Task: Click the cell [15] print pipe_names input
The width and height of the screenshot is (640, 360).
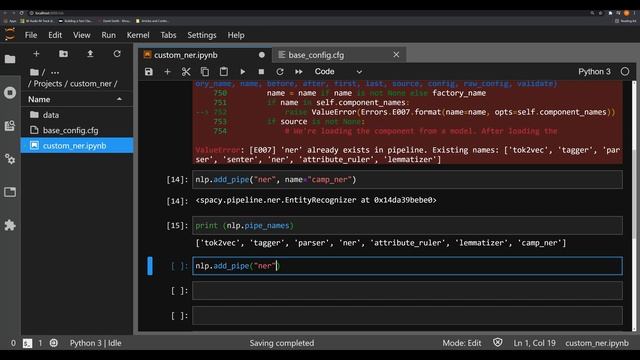Action: [x=407, y=225]
